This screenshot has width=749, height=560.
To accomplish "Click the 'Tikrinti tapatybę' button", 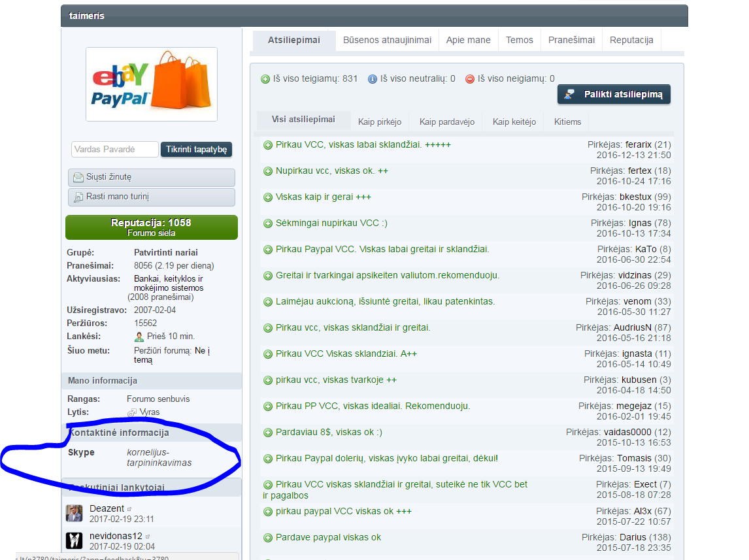I will (196, 150).
